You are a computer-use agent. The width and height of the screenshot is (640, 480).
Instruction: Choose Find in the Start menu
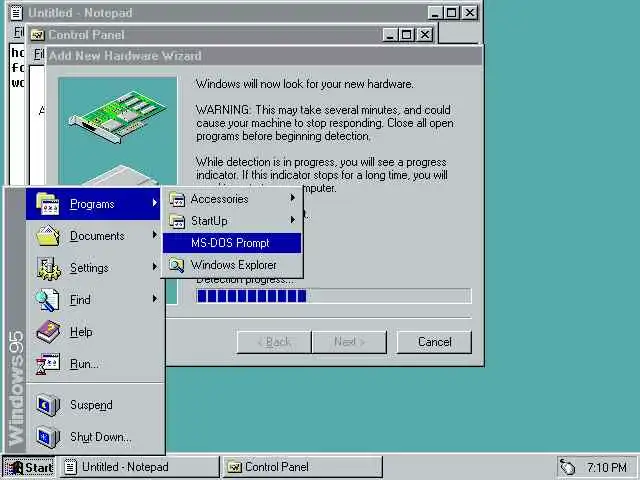[x=93, y=300]
